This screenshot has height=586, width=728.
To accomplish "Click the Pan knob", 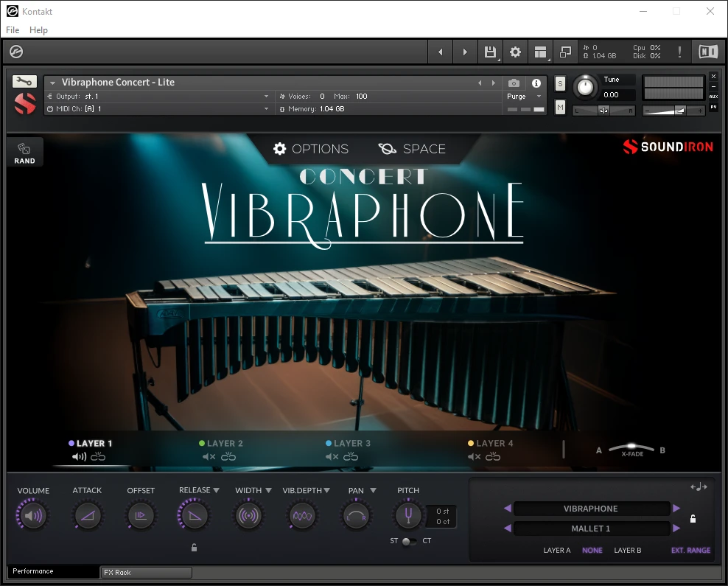I will [x=356, y=515].
